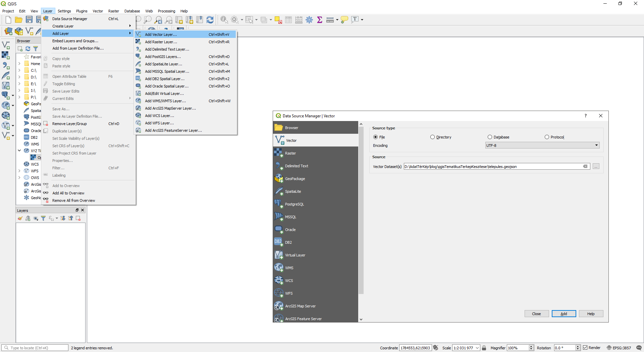
Task: Expand the Home folder in Browser
Action: click(x=19, y=63)
